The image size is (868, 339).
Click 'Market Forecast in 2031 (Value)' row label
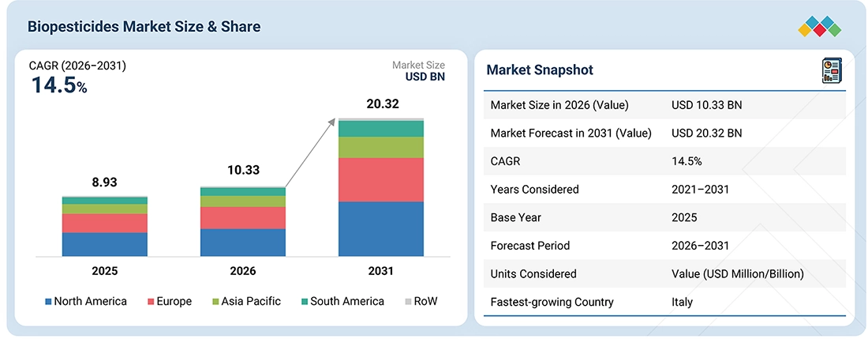point(571,133)
